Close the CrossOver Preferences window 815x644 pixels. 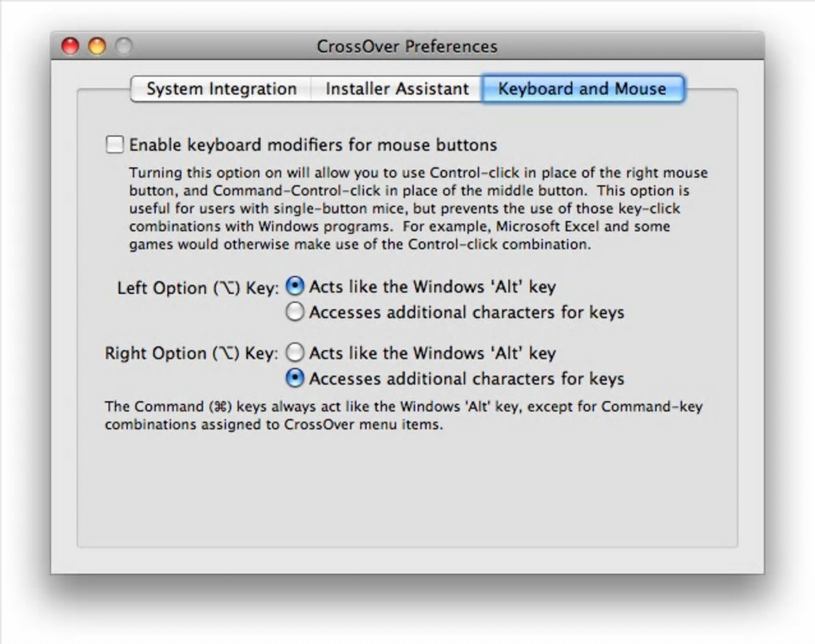71,46
